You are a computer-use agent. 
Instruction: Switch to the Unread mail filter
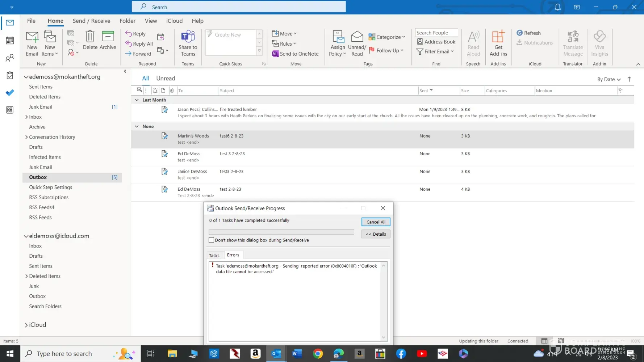(x=166, y=79)
